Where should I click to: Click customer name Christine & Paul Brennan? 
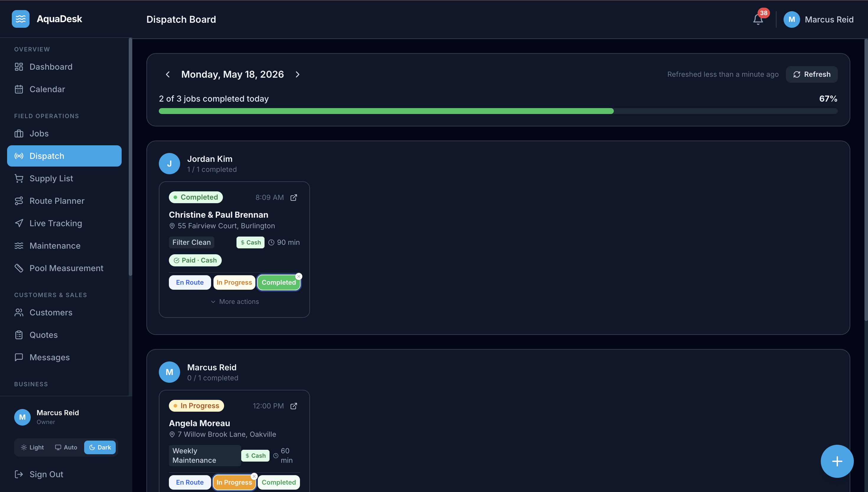click(218, 215)
